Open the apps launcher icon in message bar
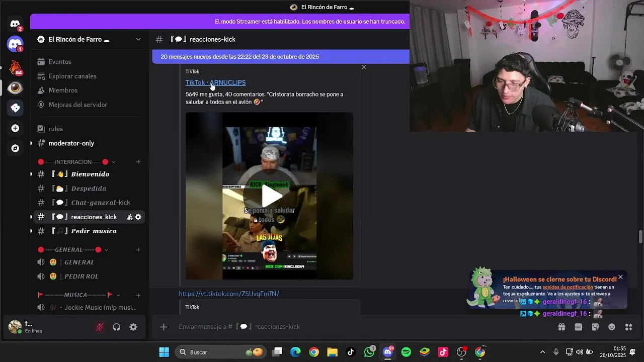The height and width of the screenshot is (362, 644). tap(628, 327)
